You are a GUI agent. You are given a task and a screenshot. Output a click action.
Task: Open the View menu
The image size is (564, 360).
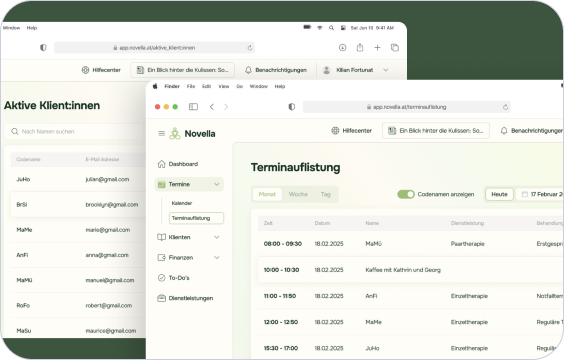(224, 86)
